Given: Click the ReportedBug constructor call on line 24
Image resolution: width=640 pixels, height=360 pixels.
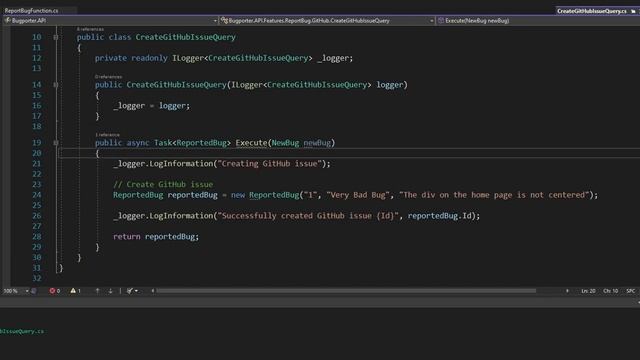Looking at the screenshot, I should [x=274, y=195].
